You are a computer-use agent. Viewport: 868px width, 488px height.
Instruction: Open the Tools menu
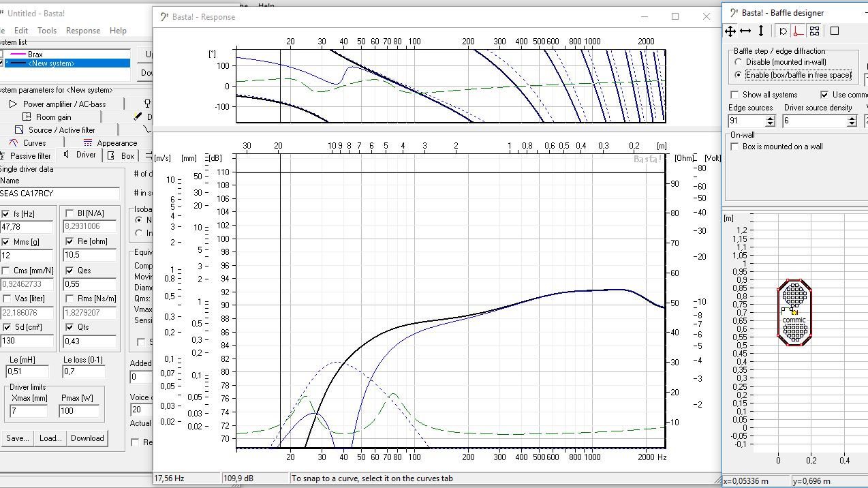pyautogui.click(x=47, y=31)
